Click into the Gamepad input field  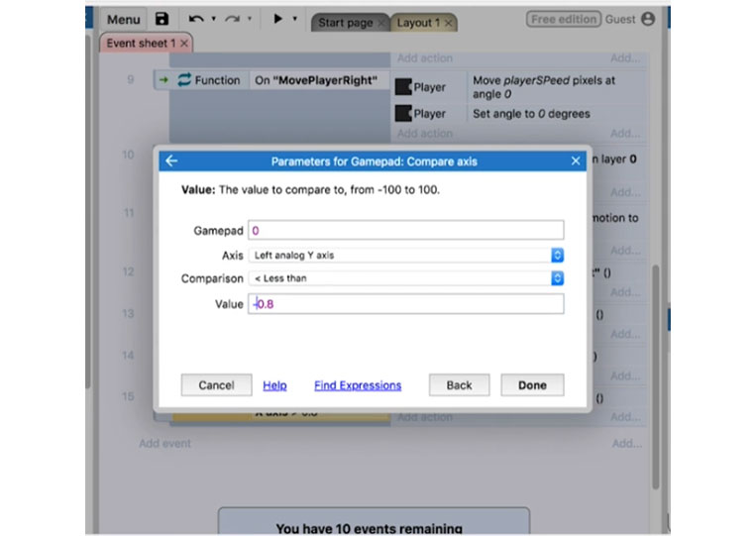tap(406, 231)
